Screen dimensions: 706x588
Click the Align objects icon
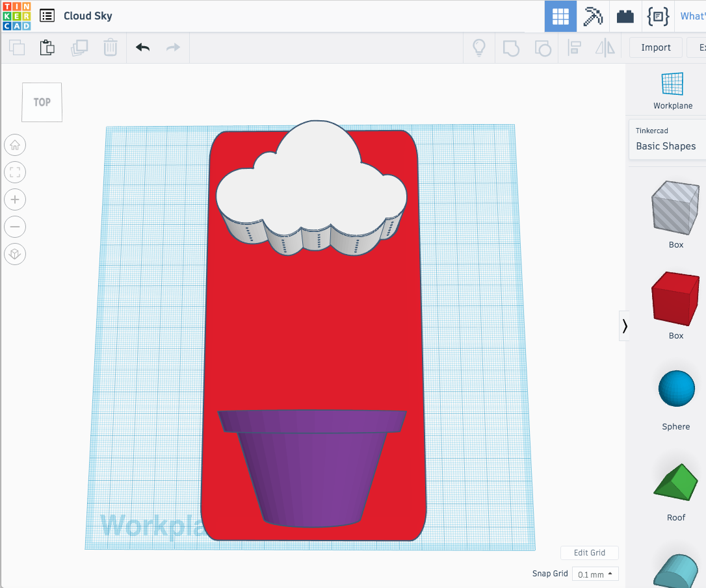click(x=574, y=47)
